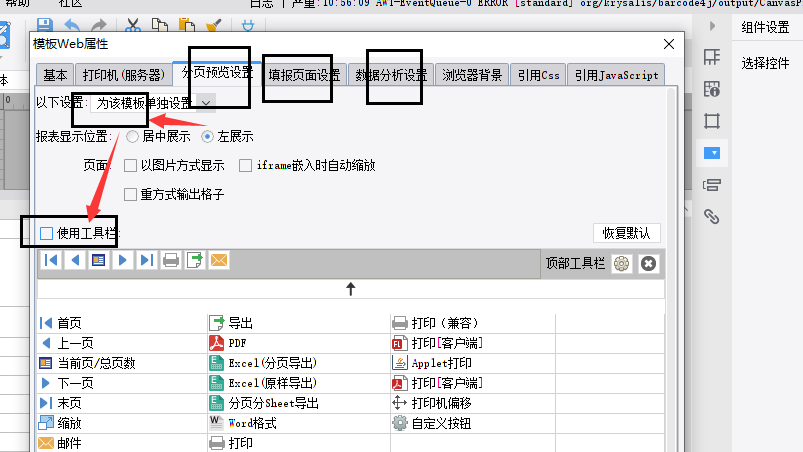Click the save icon in main toolbar
Viewport: 803px width, 452px height.
pos(45,25)
